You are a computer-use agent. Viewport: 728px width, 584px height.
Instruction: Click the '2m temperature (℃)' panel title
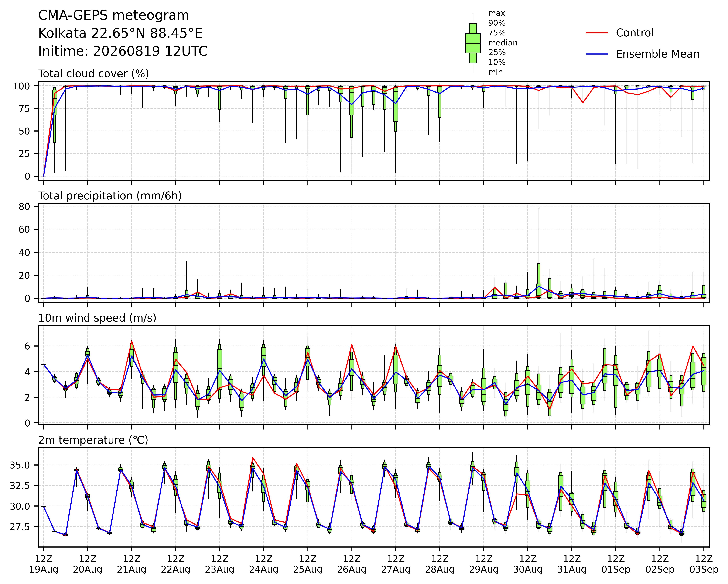click(x=93, y=440)
